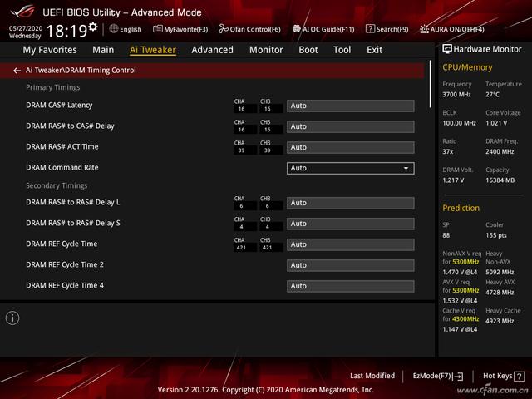
Task: Click the RAS# to RAS# Delay S field
Action: (x=351, y=224)
